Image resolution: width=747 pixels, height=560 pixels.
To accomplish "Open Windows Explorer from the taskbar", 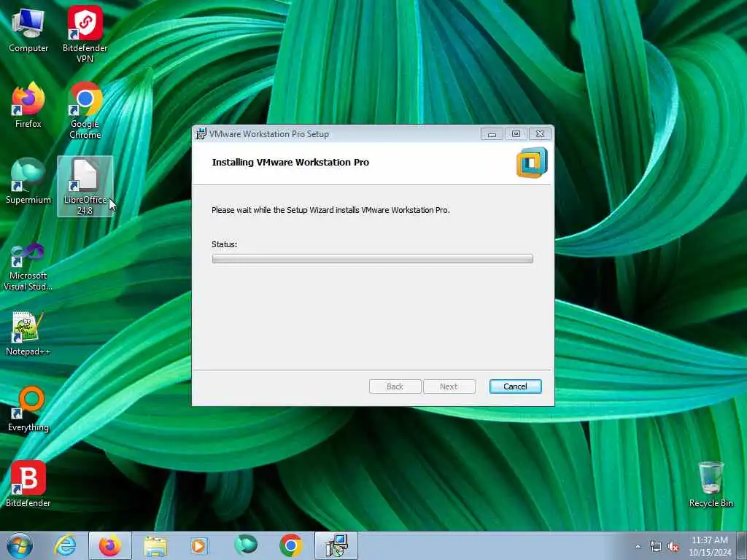I will point(155,545).
